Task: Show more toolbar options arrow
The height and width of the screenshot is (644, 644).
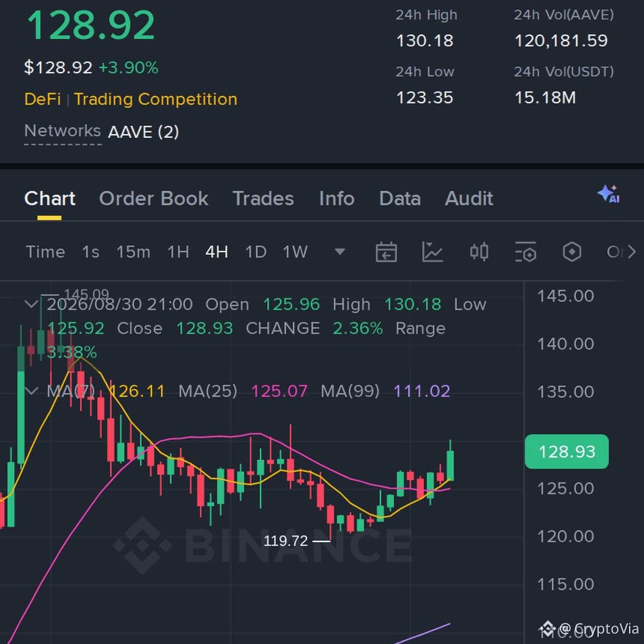Action: point(631,252)
